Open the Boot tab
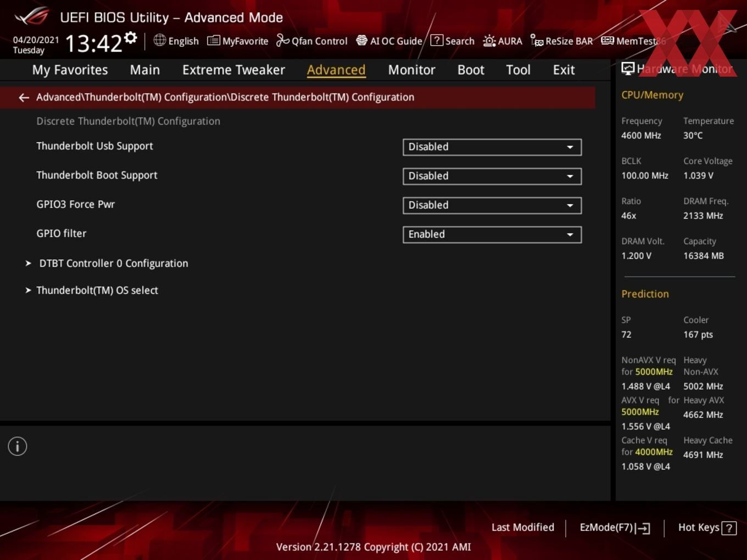The image size is (747, 560). tap(471, 70)
